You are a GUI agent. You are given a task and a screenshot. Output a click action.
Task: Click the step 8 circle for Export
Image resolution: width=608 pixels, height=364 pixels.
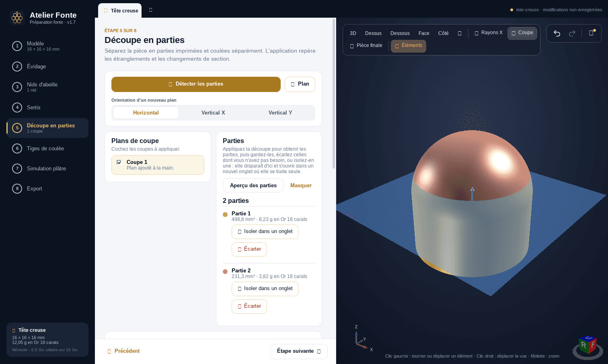pos(17,188)
